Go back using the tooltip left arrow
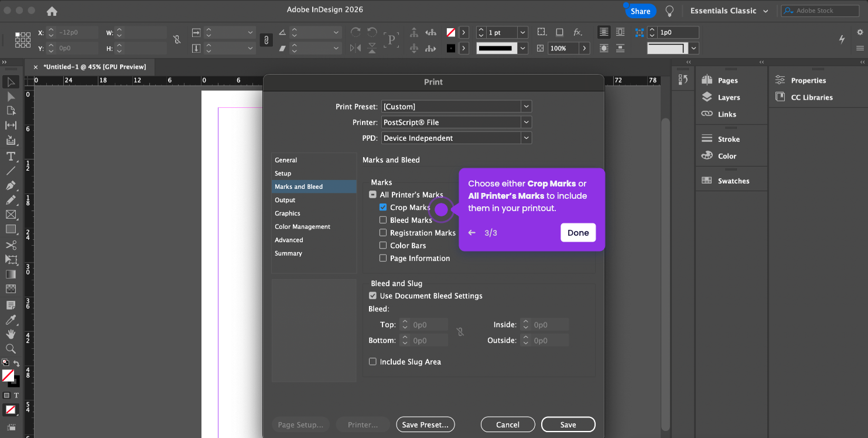The image size is (868, 438). [x=472, y=233]
